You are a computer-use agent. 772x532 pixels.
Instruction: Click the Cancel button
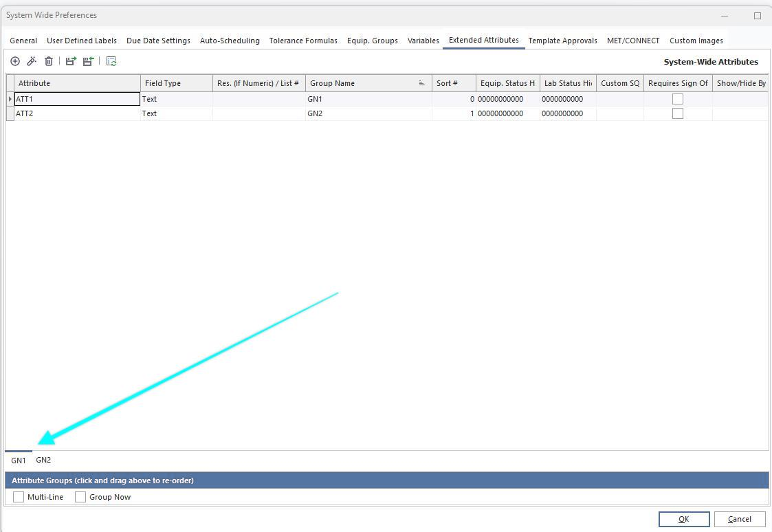(x=740, y=519)
